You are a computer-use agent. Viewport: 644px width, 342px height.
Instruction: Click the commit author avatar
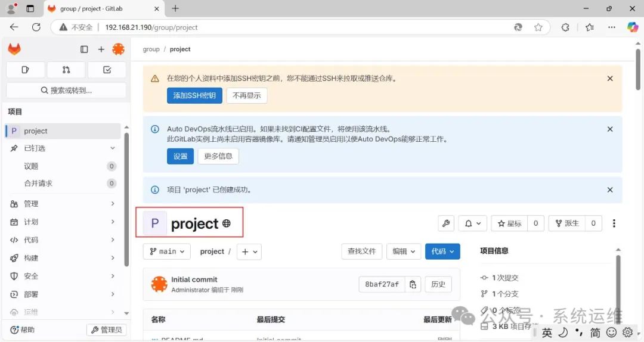159,284
